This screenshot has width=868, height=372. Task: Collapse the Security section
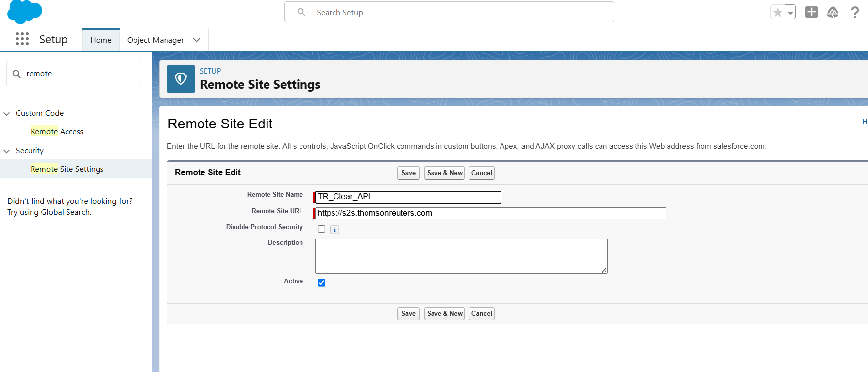click(7, 151)
